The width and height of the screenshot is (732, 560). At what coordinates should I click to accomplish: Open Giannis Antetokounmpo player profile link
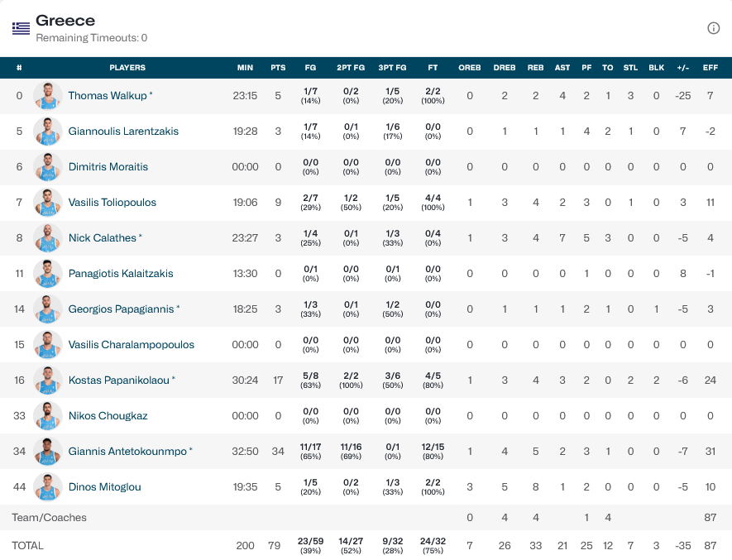(127, 452)
